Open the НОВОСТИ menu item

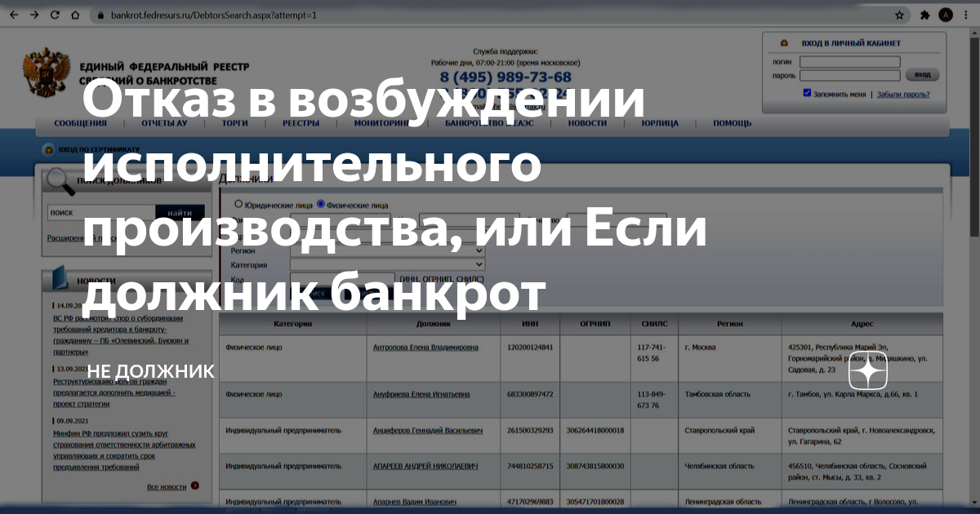click(587, 123)
